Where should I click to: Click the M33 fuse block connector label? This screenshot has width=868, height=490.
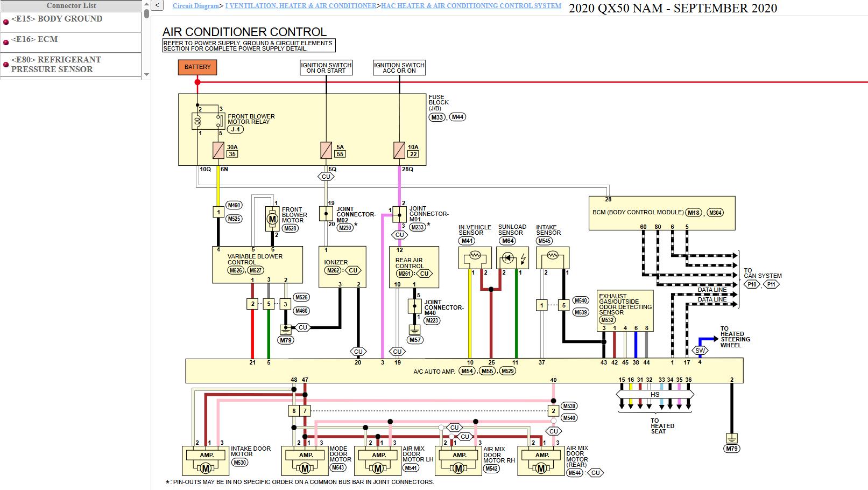click(437, 117)
